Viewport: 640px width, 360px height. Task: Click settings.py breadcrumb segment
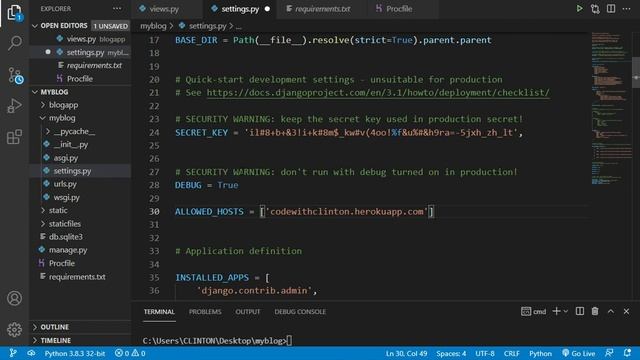[x=207, y=26]
